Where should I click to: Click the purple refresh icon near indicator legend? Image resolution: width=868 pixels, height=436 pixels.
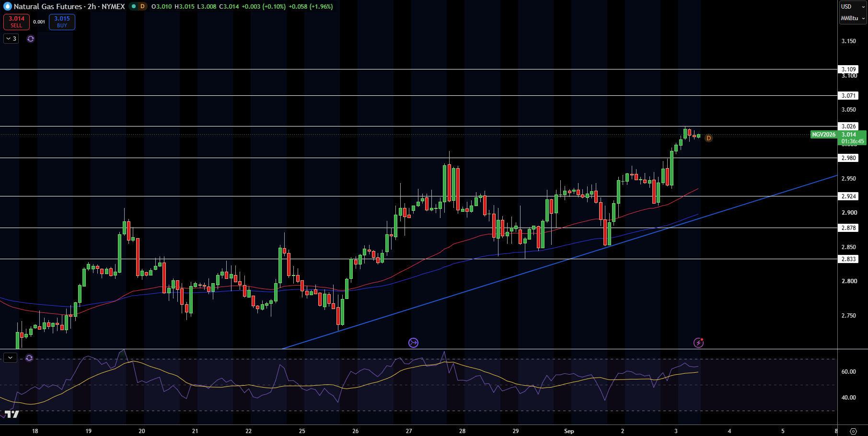pos(31,39)
